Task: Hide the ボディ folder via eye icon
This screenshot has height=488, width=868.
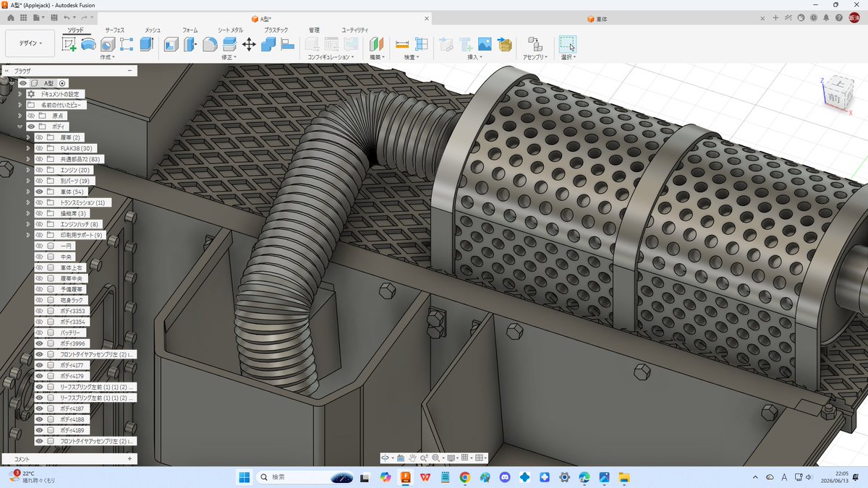Action: (x=31, y=127)
